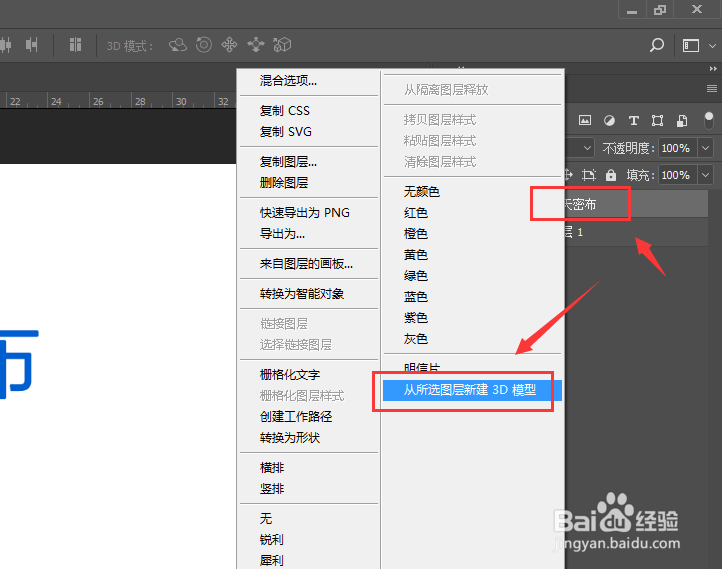Choose the 3D pan move icon

click(229, 45)
